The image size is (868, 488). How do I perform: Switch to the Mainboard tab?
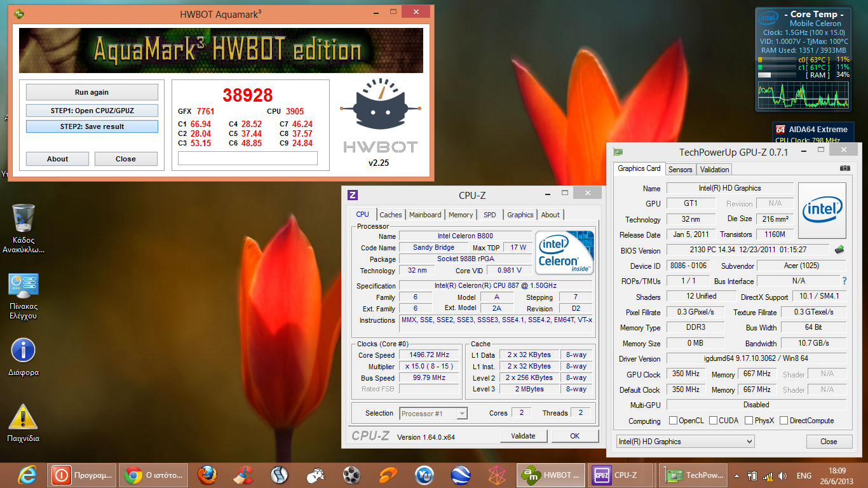[425, 215]
